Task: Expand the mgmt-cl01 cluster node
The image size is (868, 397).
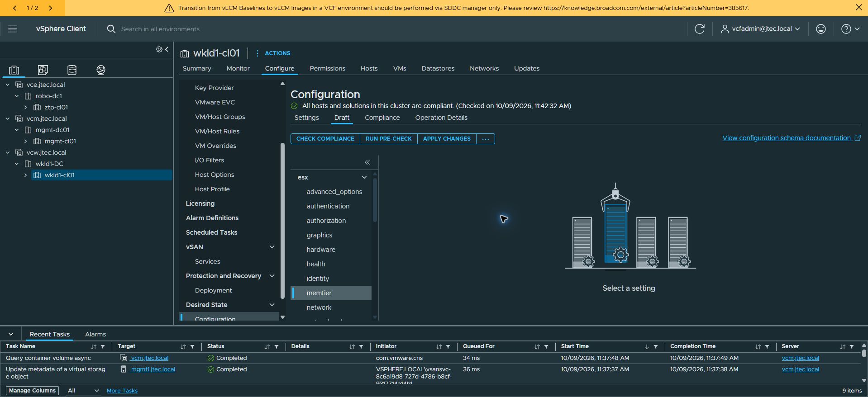Action: pos(26,141)
